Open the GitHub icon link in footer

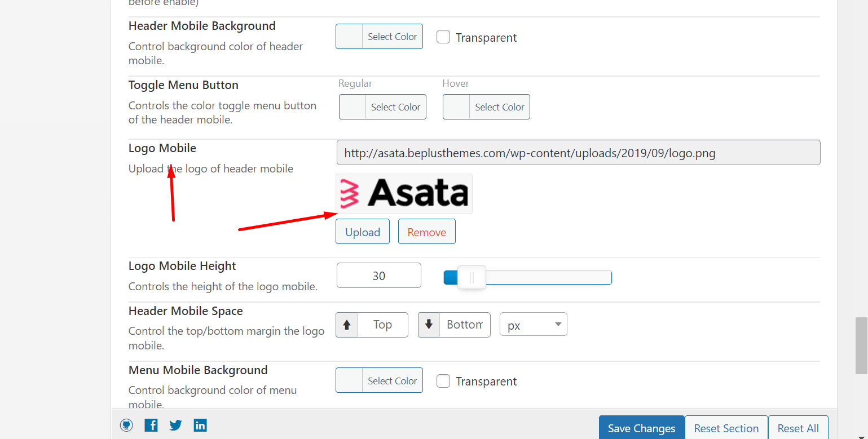point(126,425)
